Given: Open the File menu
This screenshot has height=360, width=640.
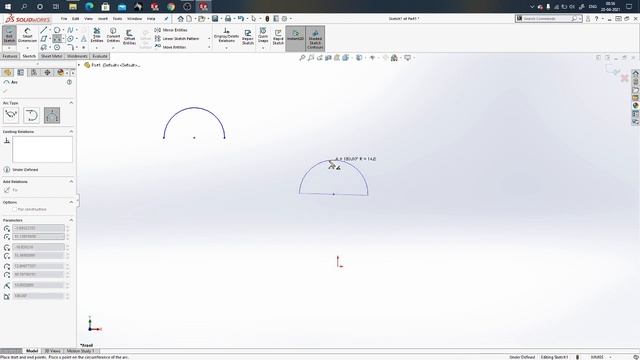Looking at the screenshot, I should [64, 19].
